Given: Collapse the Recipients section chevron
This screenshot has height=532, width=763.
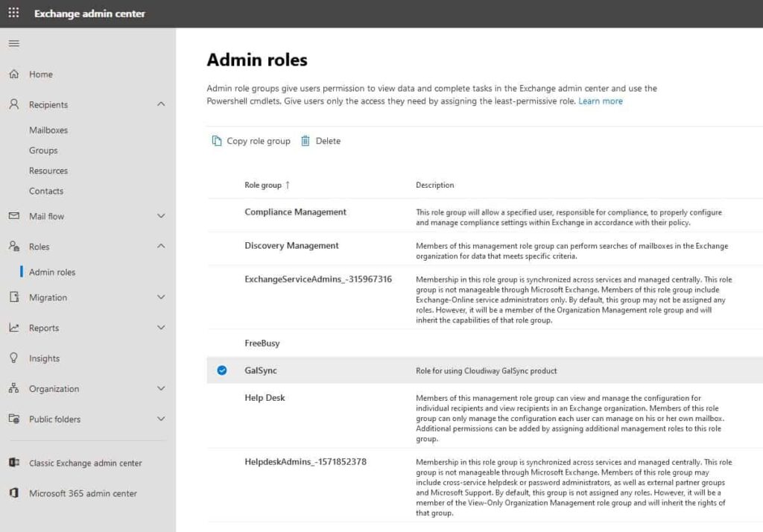Looking at the screenshot, I should coord(161,104).
